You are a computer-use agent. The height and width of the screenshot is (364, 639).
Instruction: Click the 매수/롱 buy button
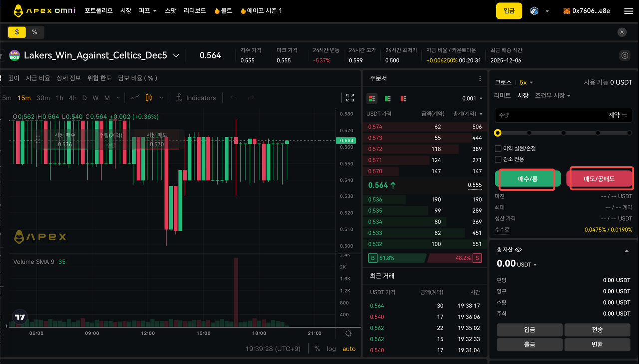tap(527, 179)
